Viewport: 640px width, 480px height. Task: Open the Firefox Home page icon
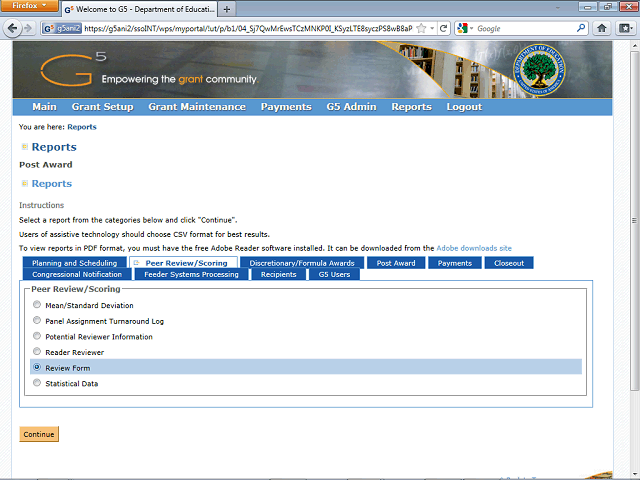pyautogui.click(x=602, y=28)
